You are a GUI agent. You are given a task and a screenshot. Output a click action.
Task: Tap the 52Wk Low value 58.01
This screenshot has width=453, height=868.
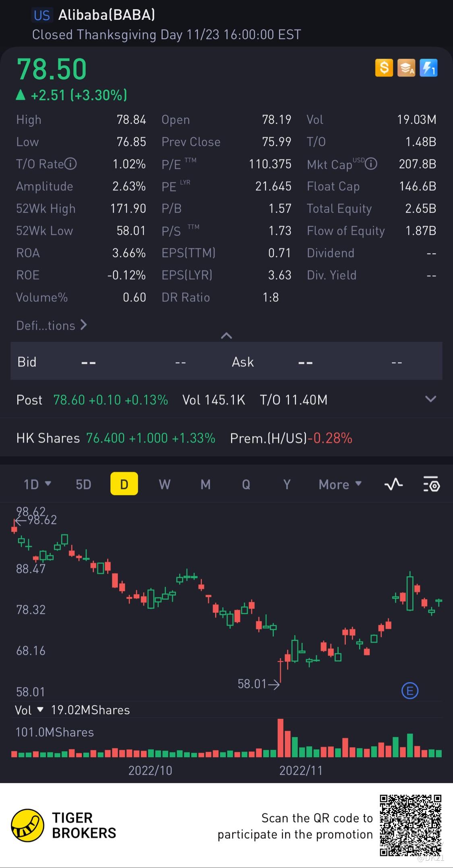pos(131,231)
